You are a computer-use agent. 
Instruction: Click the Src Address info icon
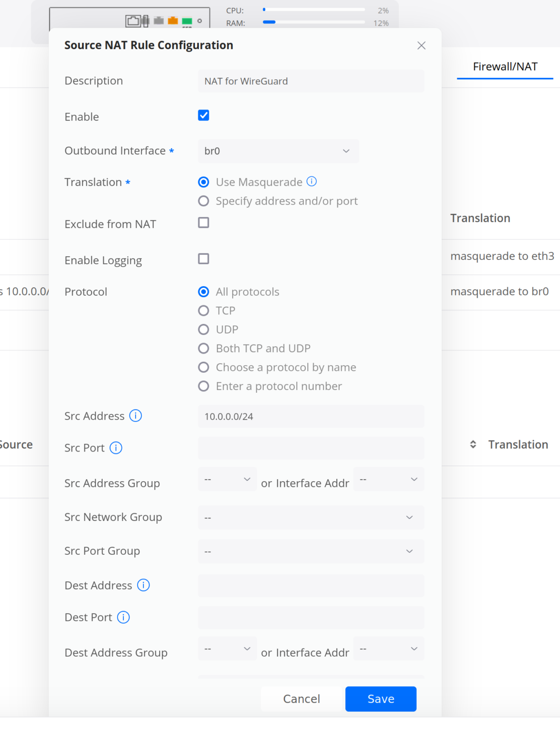coord(136,416)
